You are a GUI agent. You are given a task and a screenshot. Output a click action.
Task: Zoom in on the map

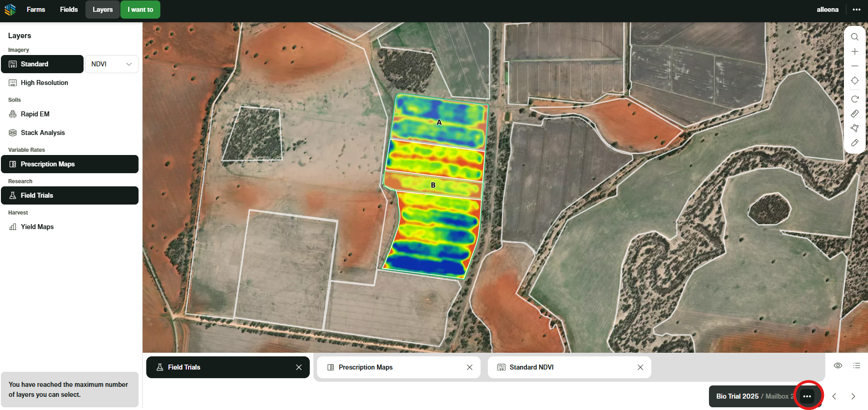(854, 51)
